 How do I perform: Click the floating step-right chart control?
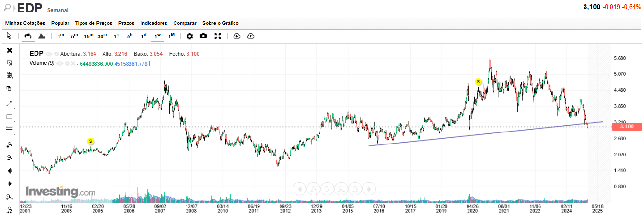point(368,189)
